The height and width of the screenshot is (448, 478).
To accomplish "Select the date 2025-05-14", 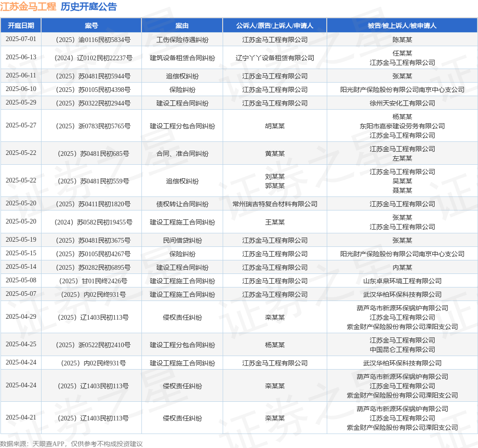I will pos(21,266).
